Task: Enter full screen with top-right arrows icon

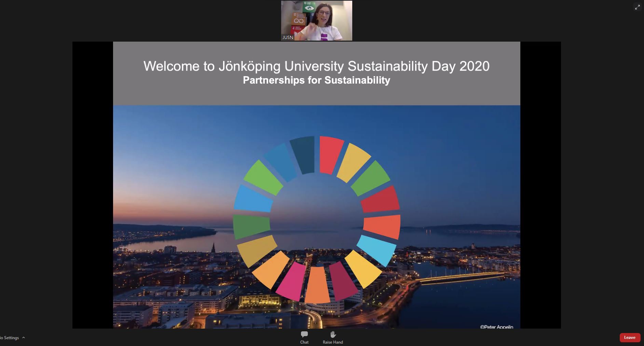Action: [637, 7]
